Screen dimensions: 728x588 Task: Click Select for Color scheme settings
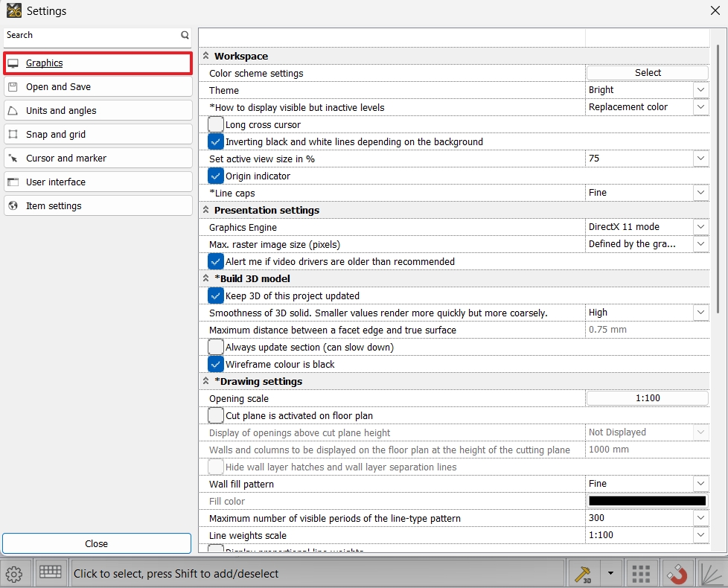click(648, 73)
